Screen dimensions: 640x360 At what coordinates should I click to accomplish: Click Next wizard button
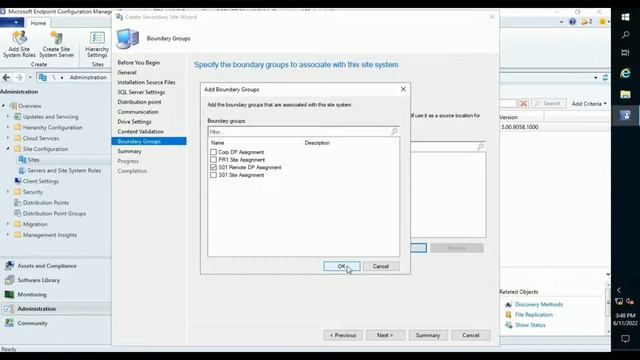385,335
